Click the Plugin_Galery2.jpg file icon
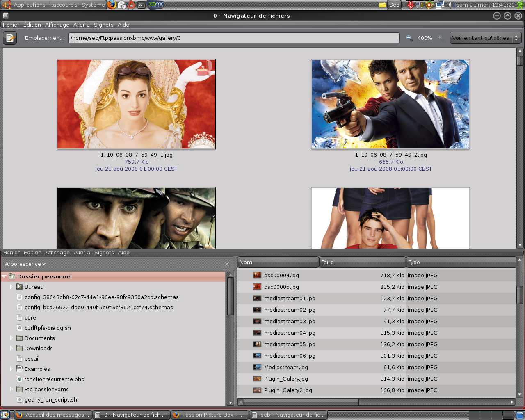Viewport: 525px width, 420px height. click(257, 390)
